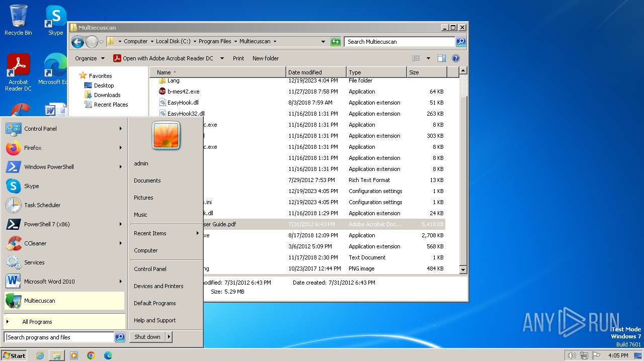Click file list scrollbar down arrow
The height and width of the screenshot is (362, 644).
(x=463, y=270)
